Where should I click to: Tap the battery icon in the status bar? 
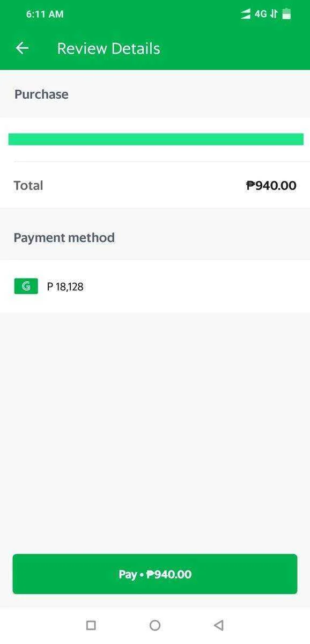[287, 14]
